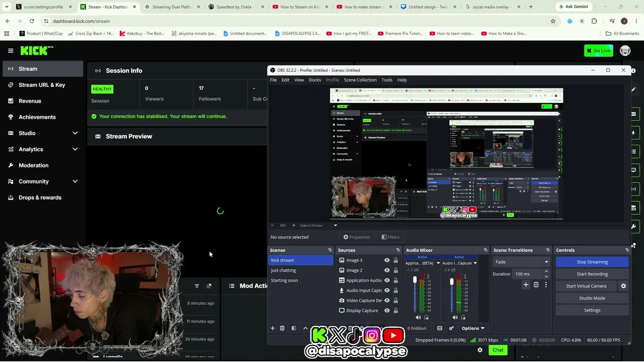
Task: Pop out the Scene Transitions dock
Action: (x=548, y=250)
